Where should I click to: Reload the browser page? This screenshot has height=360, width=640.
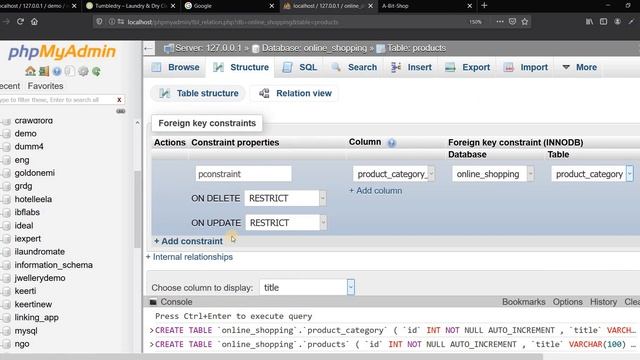20,22
